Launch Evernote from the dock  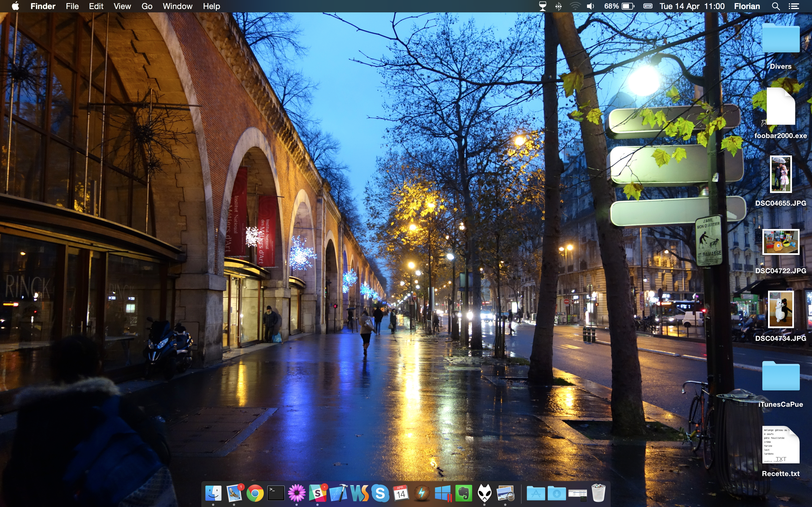point(464,493)
